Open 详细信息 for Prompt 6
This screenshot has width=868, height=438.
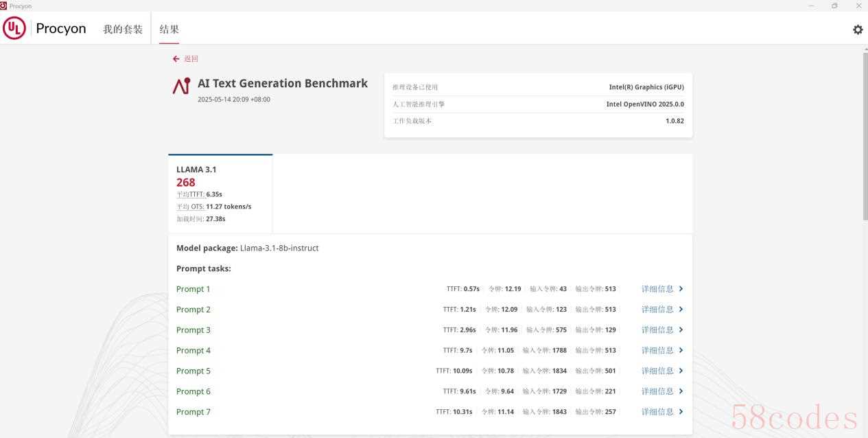pos(657,391)
